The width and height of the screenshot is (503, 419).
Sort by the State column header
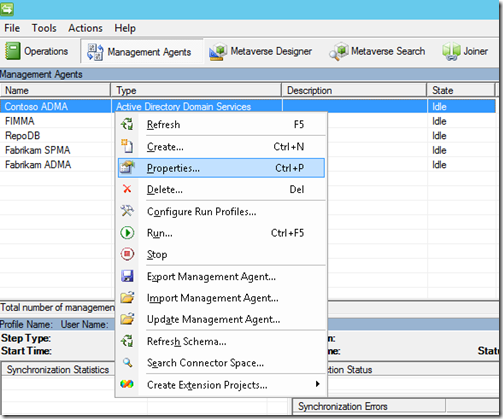pos(461,90)
